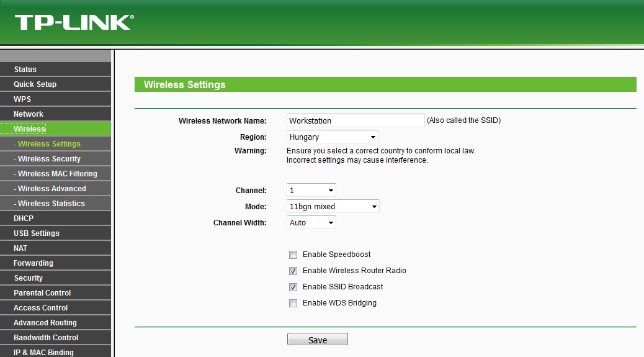Click the 'Wireless Network Name:' label
The width and height of the screenshot is (644, 357).
point(222,121)
